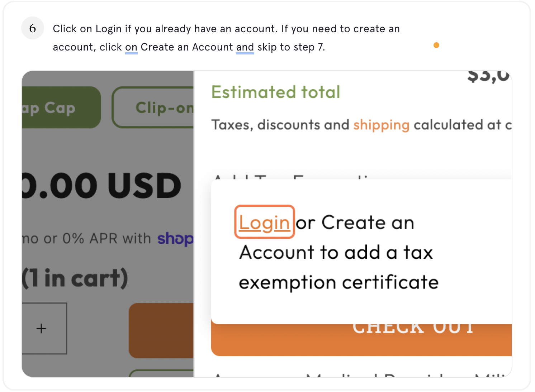
Task: Click the "0.00 USD" price text
Action: click(102, 186)
